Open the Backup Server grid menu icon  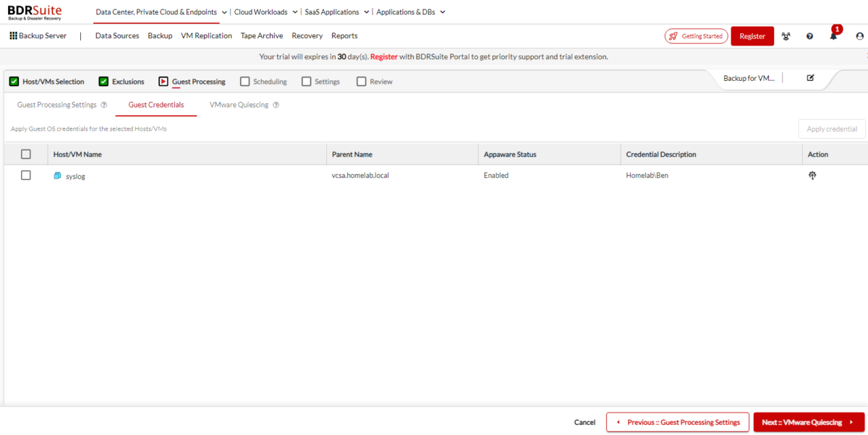coord(13,35)
